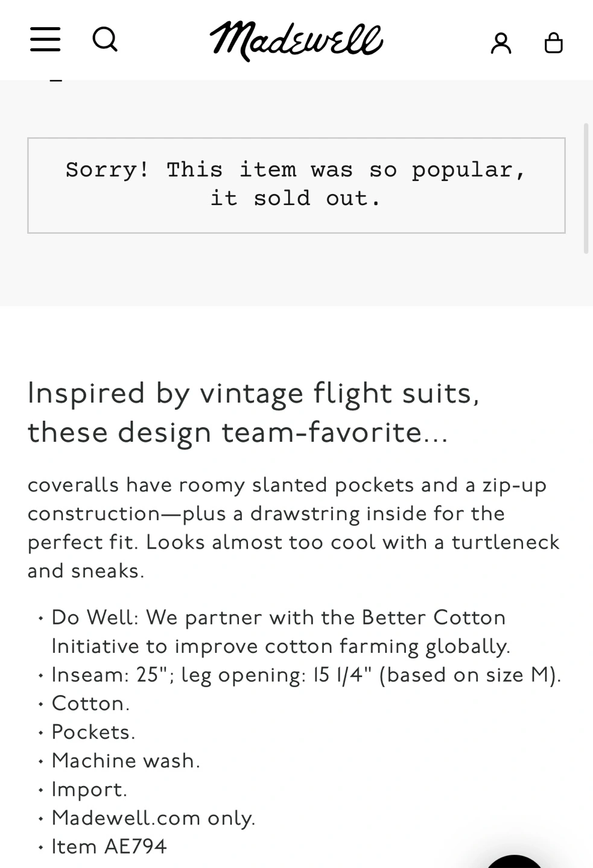Click the coveralls description paragraph
The width and height of the screenshot is (593, 868).
pyautogui.click(x=293, y=527)
